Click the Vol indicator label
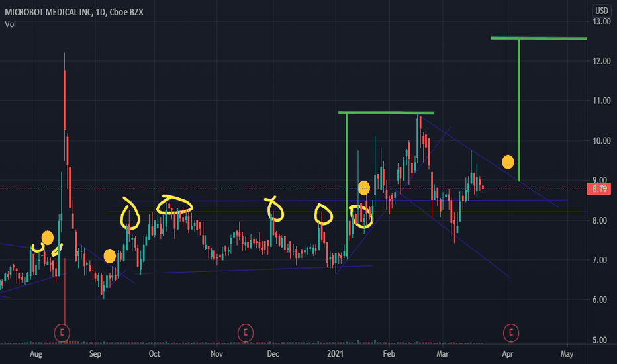The width and height of the screenshot is (617, 364). click(x=10, y=24)
